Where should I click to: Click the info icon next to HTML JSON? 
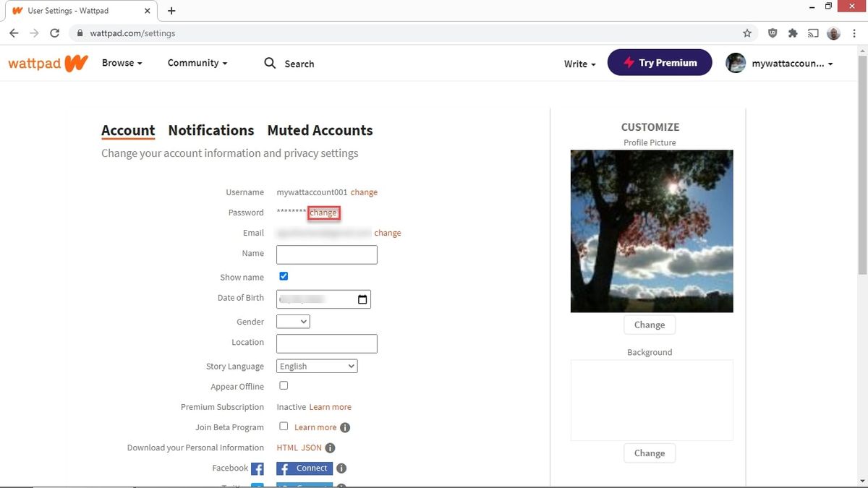330,448
